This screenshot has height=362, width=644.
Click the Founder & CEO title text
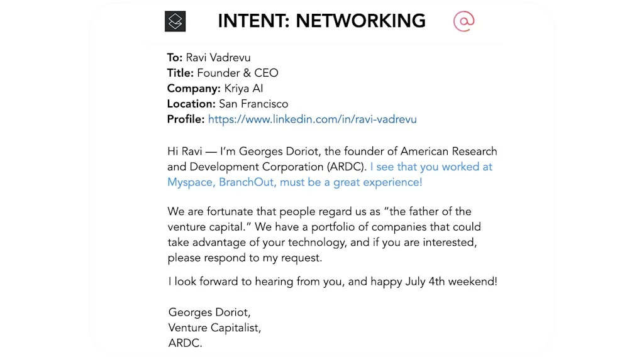pyautogui.click(x=237, y=73)
